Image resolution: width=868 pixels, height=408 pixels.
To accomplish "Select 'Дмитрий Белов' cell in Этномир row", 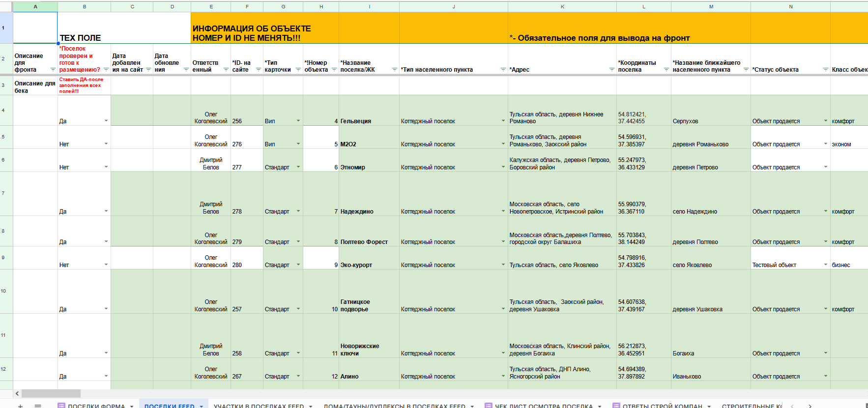I will (x=211, y=160).
